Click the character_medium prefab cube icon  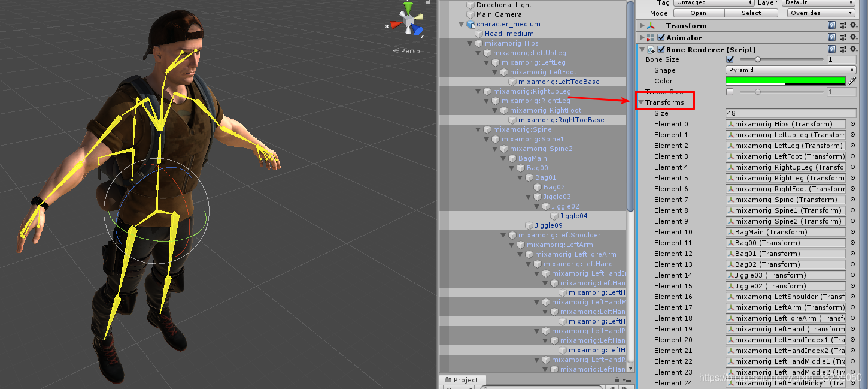coord(471,24)
